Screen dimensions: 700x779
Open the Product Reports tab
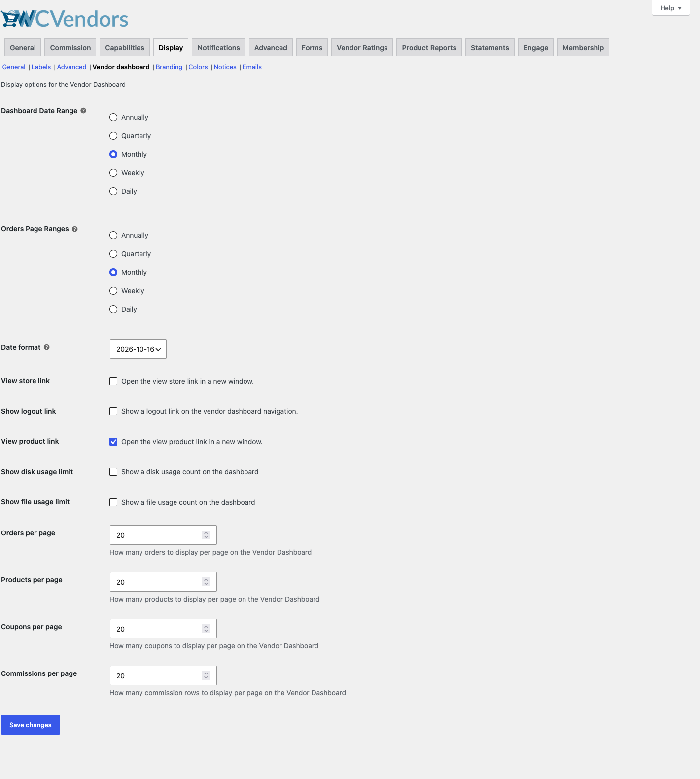(429, 48)
